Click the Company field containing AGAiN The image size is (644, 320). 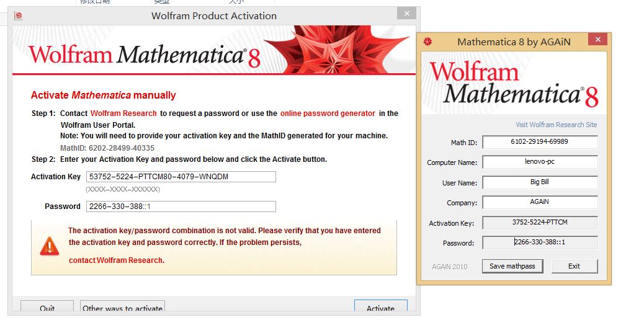540,202
